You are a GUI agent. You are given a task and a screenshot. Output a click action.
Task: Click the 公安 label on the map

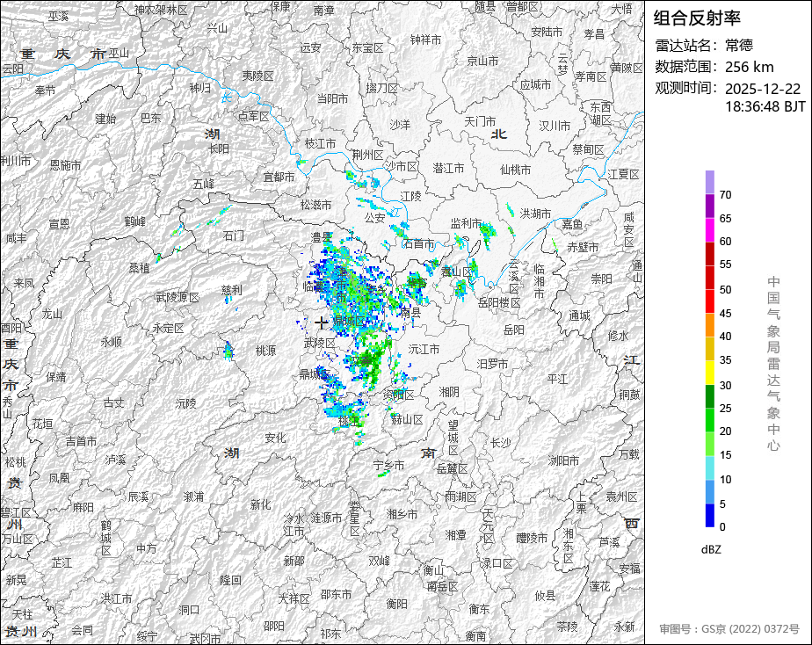coord(374,218)
